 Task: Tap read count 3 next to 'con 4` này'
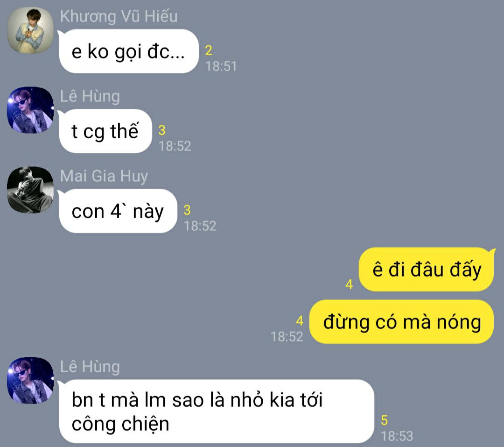[x=187, y=210]
